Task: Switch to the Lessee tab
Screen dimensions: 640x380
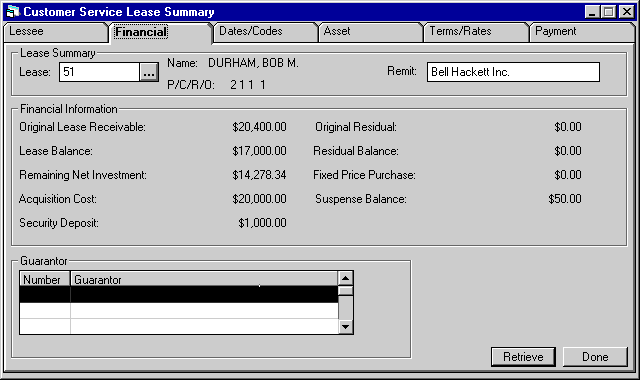Action: click(x=56, y=32)
